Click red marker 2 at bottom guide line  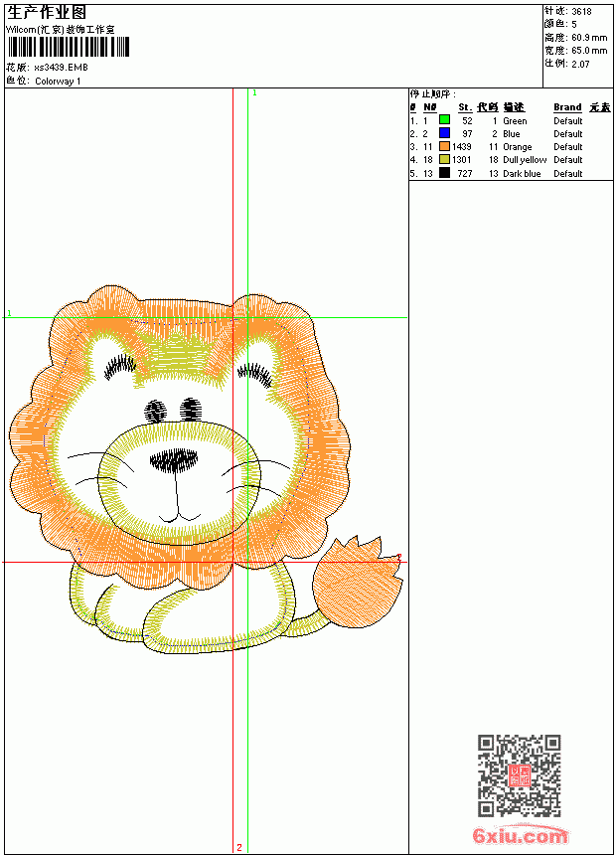239,847
